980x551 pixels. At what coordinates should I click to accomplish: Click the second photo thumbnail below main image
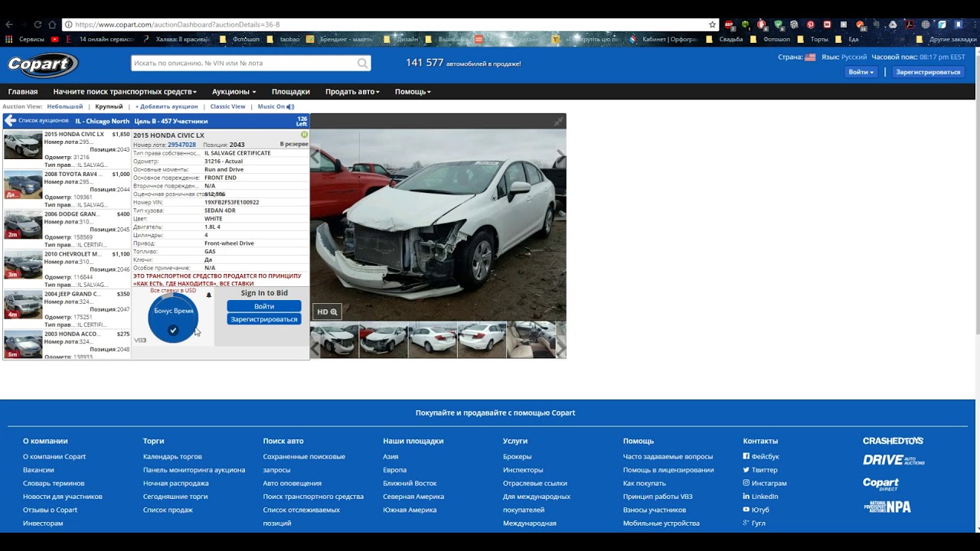point(384,341)
